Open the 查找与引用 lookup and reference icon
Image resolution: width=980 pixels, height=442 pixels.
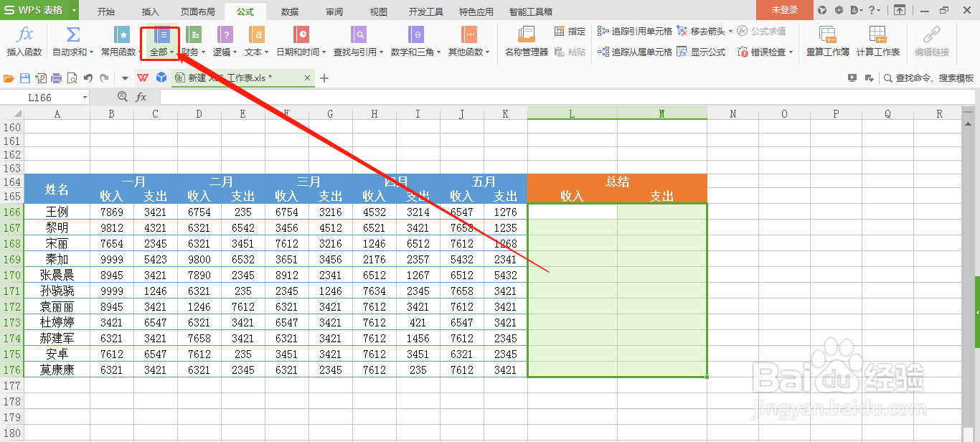click(359, 35)
